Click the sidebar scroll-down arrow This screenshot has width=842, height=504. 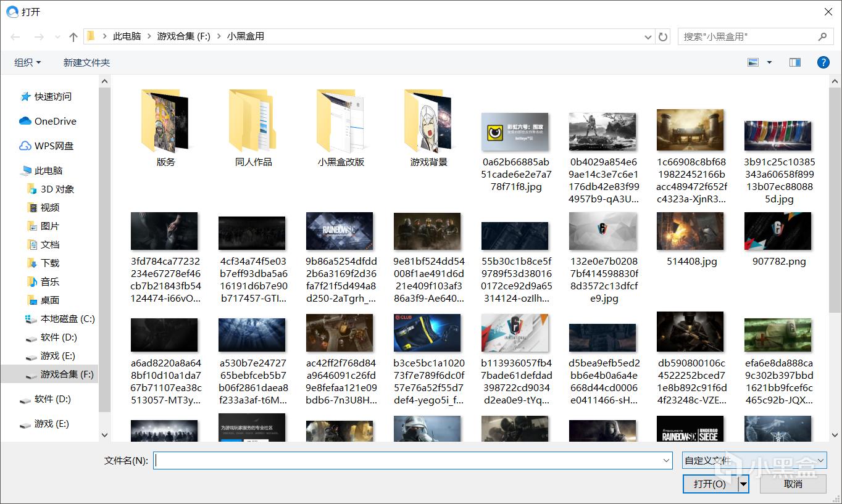(105, 436)
